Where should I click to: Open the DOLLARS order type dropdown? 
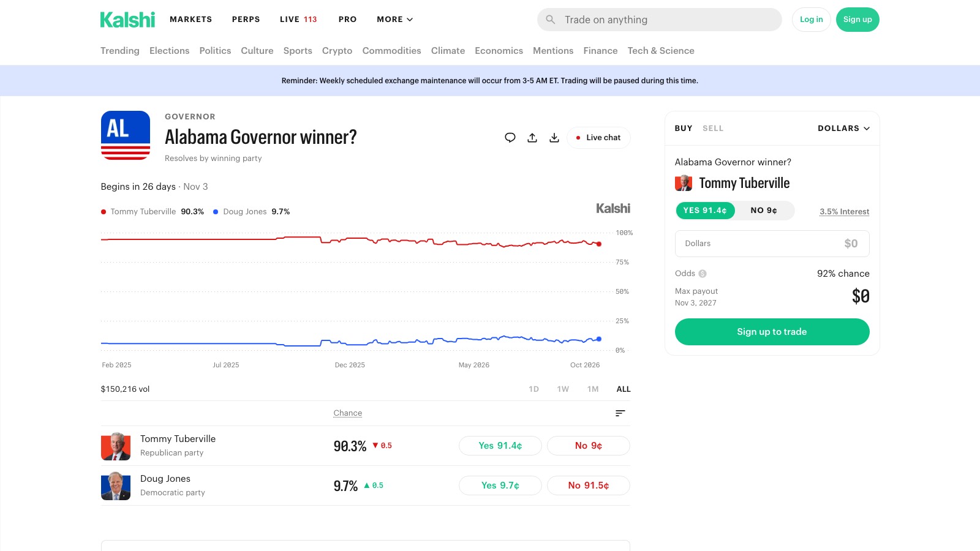click(x=843, y=129)
